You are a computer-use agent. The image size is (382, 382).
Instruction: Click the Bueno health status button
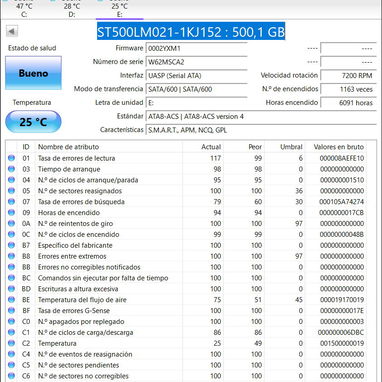pos(33,73)
